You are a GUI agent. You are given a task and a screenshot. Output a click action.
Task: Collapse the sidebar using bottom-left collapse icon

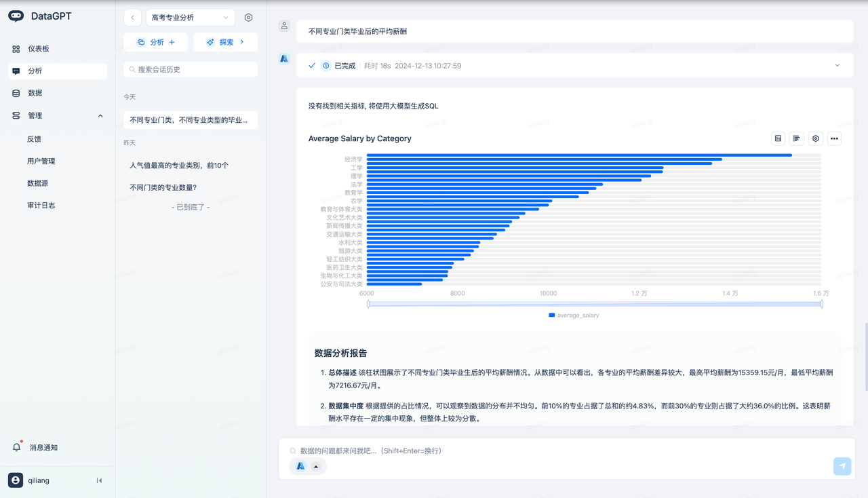tap(99, 480)
